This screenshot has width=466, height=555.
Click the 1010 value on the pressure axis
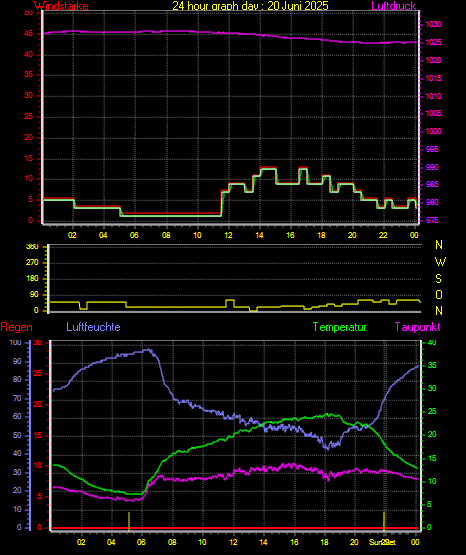tap(433, 96)
